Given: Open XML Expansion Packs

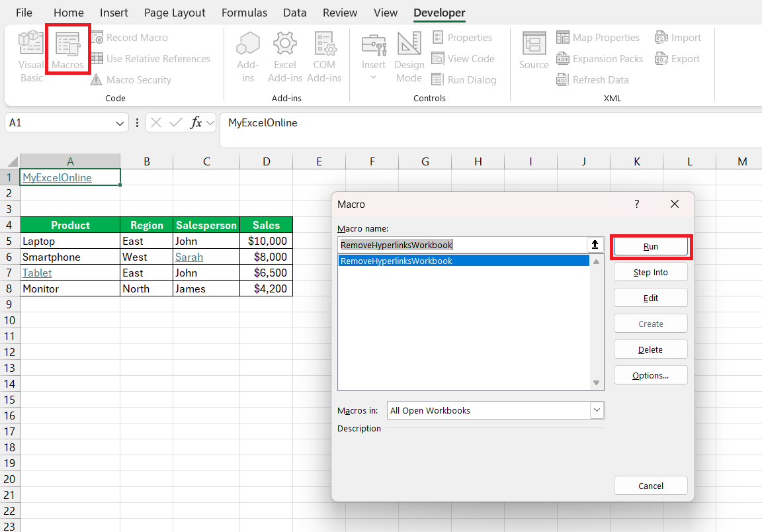Looking at the screenshot, I should tap(600, 59).
